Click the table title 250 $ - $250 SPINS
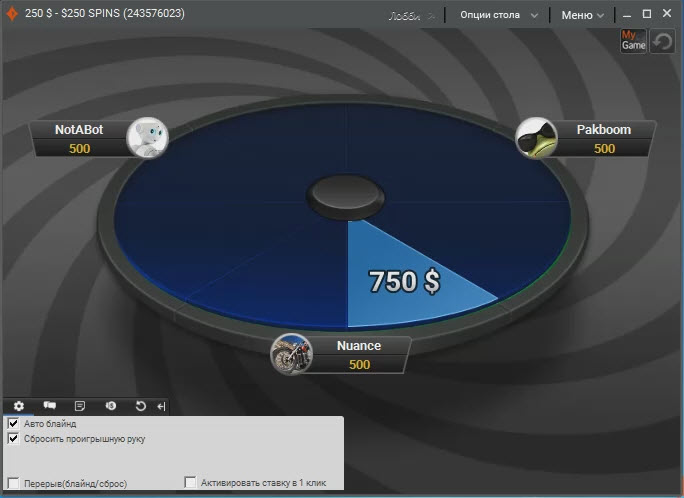This screenshot has height=498, width=684. [105, 14]
